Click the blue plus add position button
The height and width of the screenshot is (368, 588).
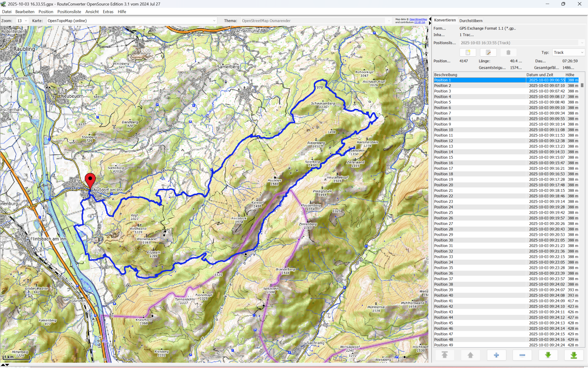click(496, 355)
